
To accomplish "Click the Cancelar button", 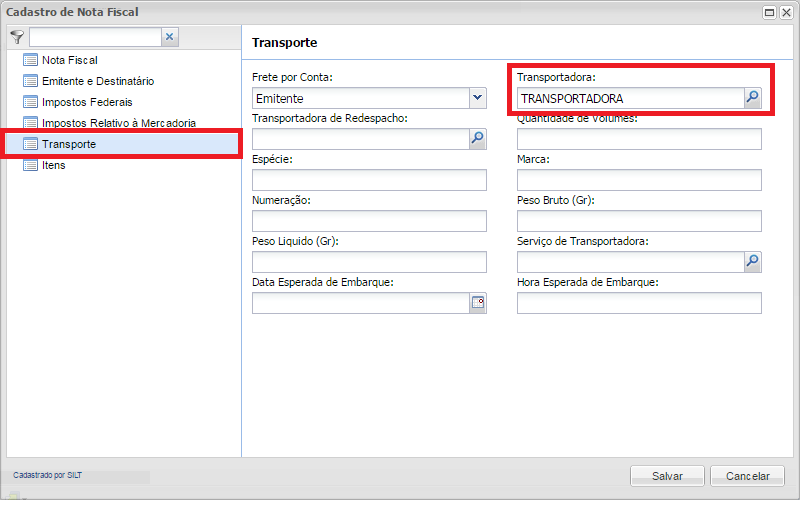I will click(x=747, y=476).
